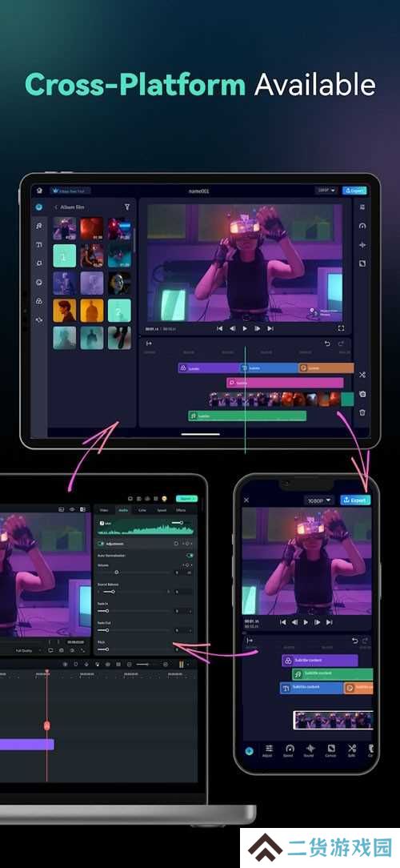Switch to the Audio tab on laptop
The width and height of the screenshot is (400, 868).
click(123, 510)
